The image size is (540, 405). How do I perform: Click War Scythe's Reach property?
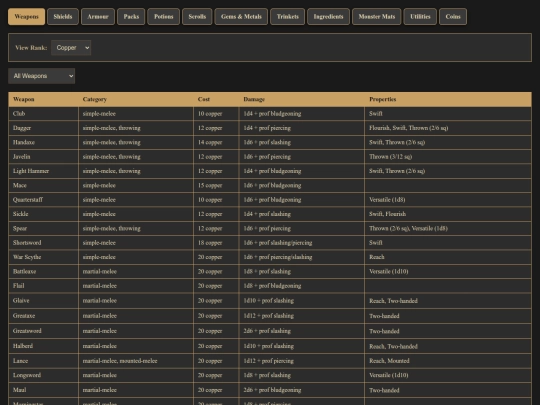click(x=376, y=257)
